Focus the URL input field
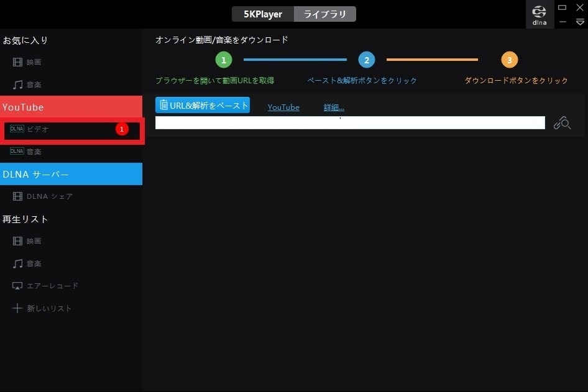588x392 pixels. [350, 122]
